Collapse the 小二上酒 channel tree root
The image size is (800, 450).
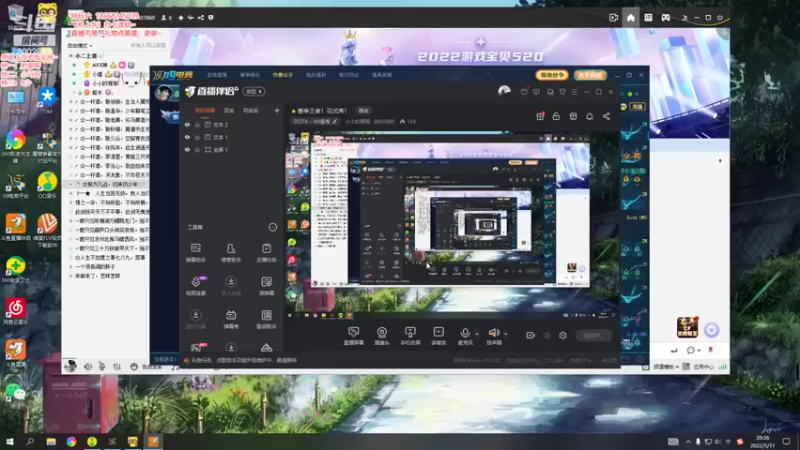pos(71,56)
